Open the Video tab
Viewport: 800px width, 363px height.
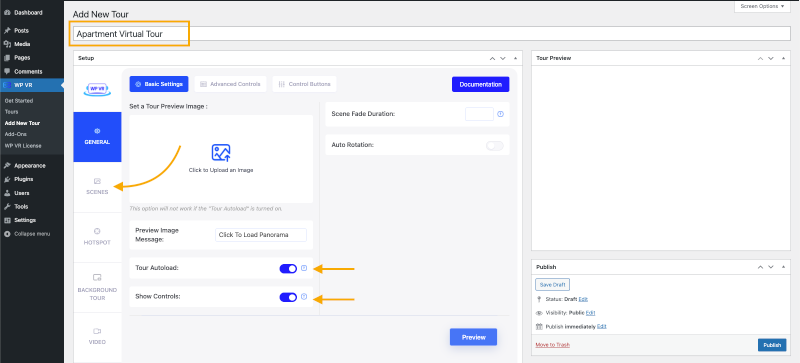pyautogui.click(x=97, y=336)
